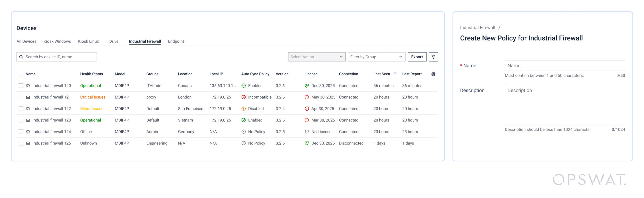Click License icon for Industrial firewall 120

(306, 86)
